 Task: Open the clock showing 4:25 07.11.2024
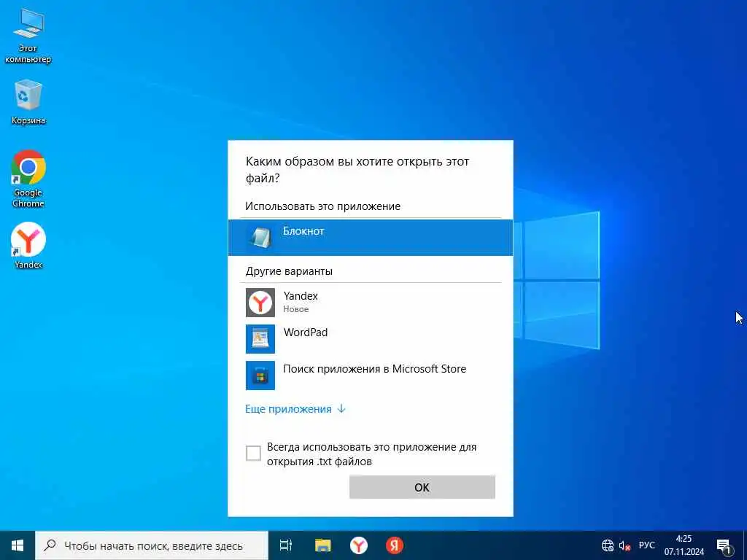[684, 545]
